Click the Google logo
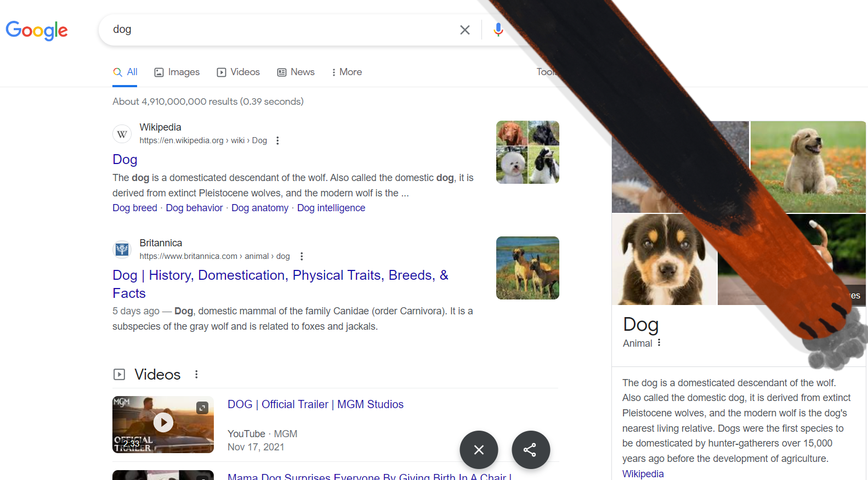 (37, 30)
